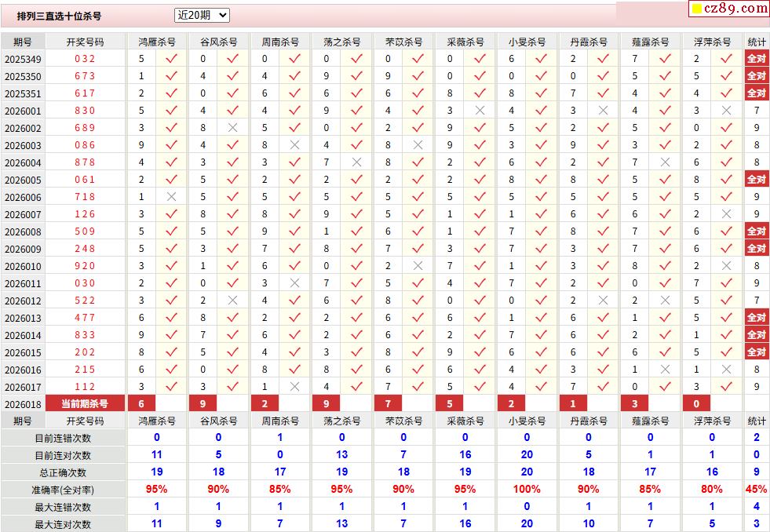This screenshot has width=770, height=532.
Task: Click X mark in 蕤露杀号 row 2026016
Action: pyautogui.click(x=665, y=370)
